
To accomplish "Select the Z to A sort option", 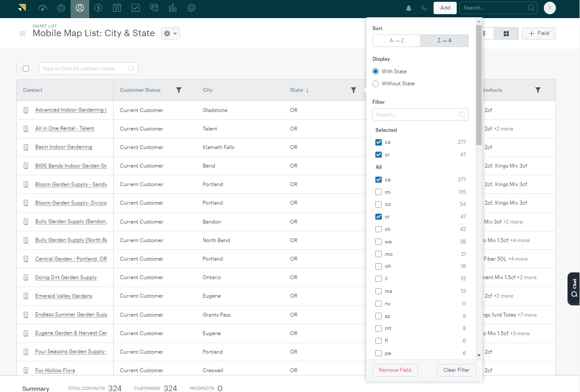I will tap(444, 40).
